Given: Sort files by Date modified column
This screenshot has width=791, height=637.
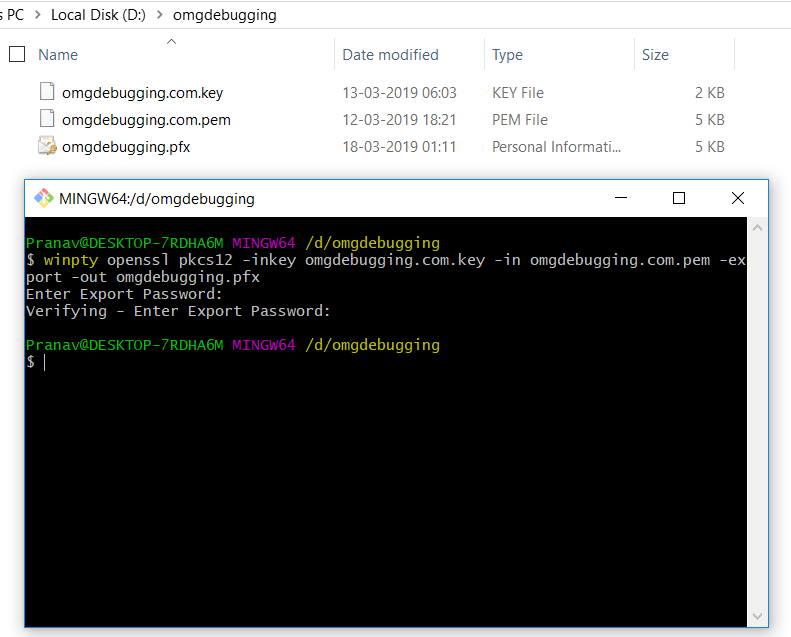Looking at the screenshot, I should [390, 54].
